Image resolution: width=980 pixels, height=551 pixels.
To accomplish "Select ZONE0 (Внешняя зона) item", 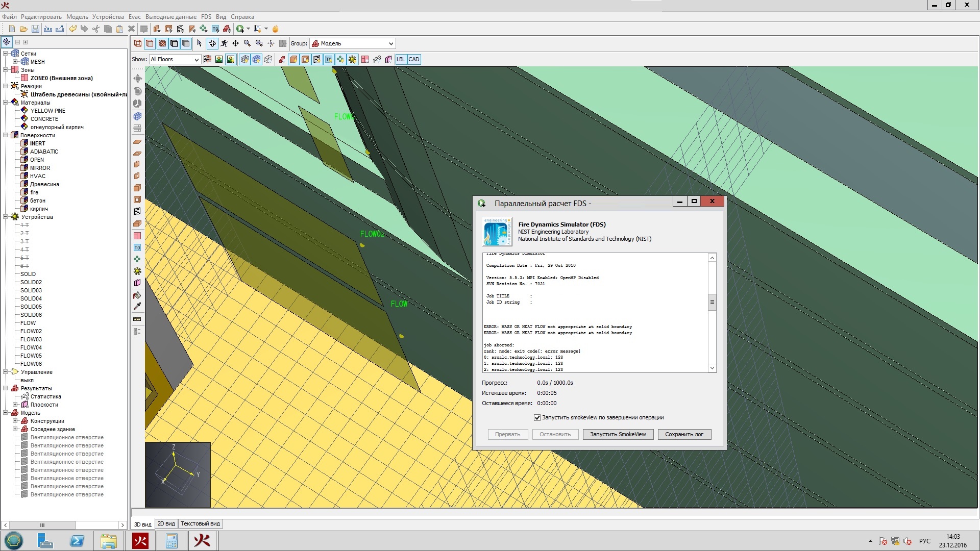I will (x=61, y=78).
